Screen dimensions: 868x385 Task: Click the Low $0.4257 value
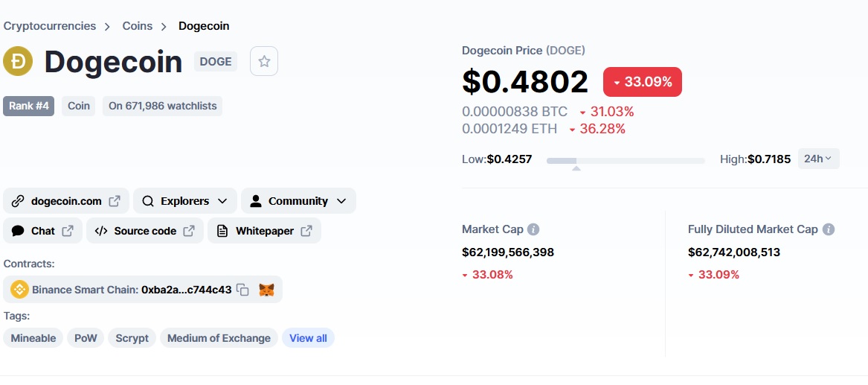pyautogui.click(x=509, y=159)
